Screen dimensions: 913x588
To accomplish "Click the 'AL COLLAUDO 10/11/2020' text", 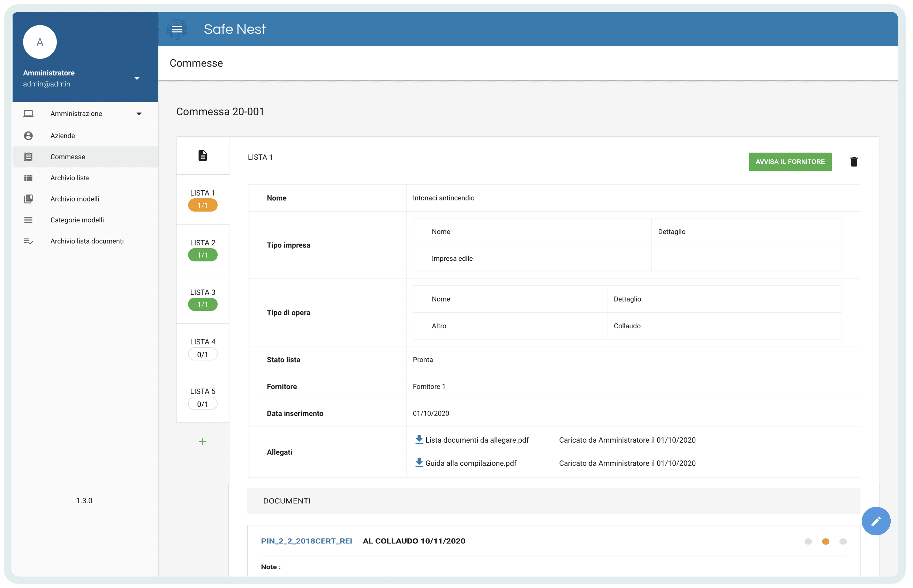I will pyautogui.click(x=414, y=541).
